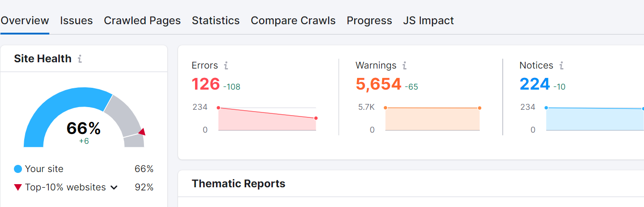Go to the Compare Crawls tab

tap(293, 21)
